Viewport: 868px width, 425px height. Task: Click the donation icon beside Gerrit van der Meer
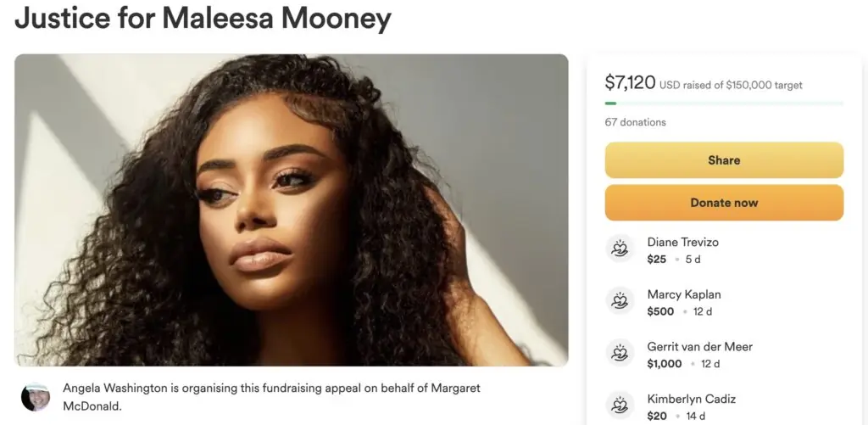tap(620, 353)
